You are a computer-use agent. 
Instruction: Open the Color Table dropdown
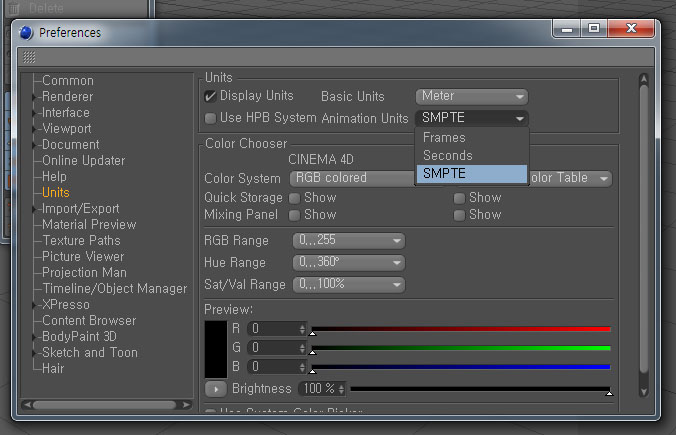point(569,178)
